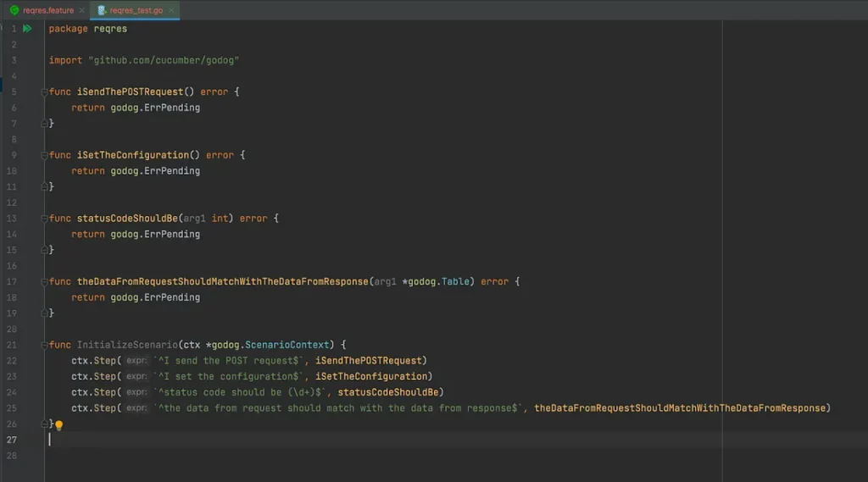Click line number 13 in the gutter
868x482 pixels.
[x=12, y=219]
